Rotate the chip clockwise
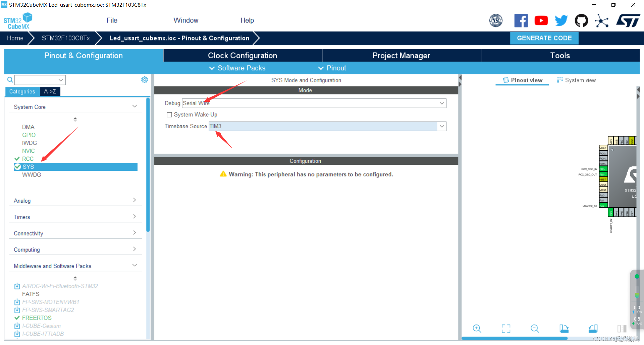The image size is (644, 345). (x=564, y=329)
